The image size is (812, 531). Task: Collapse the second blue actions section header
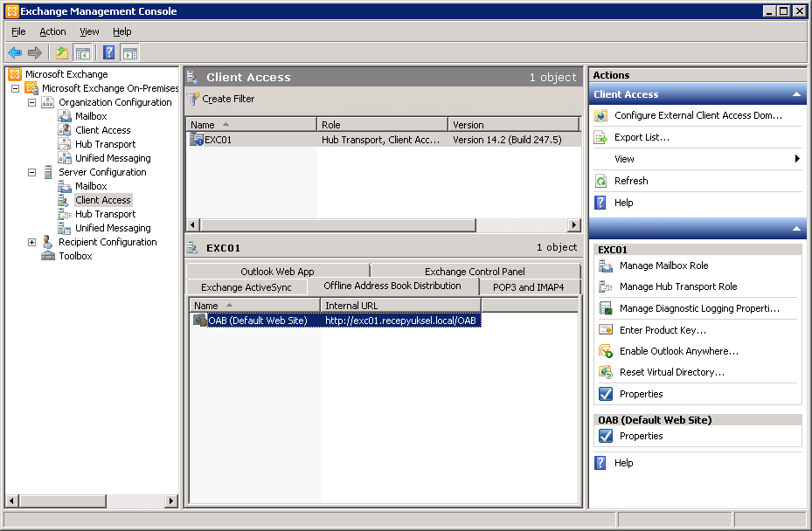coord(796,228)
